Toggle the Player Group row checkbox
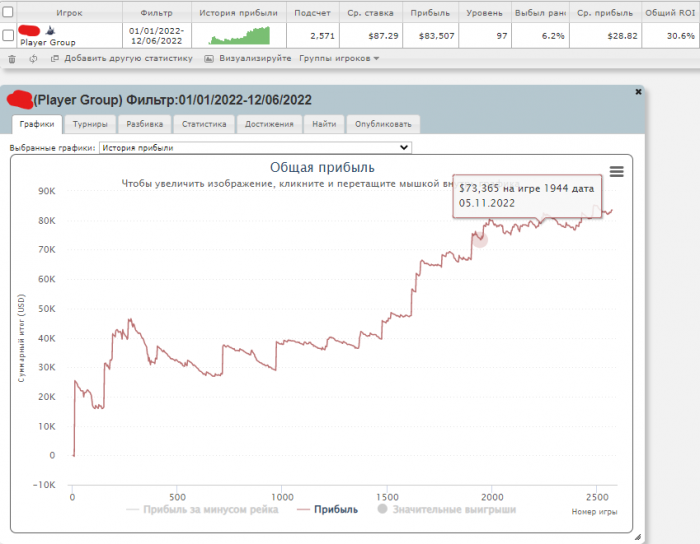Image resolution: width=700 pixels, height=544 pixels. [8, 35]
